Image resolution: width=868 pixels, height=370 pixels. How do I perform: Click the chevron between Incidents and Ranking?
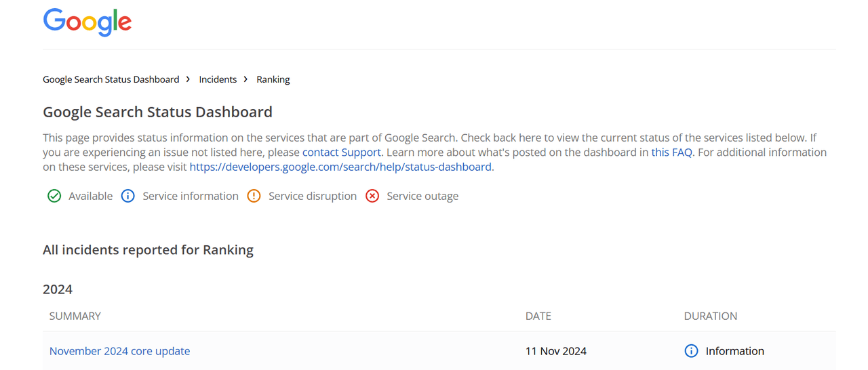(x=246, y=79)
